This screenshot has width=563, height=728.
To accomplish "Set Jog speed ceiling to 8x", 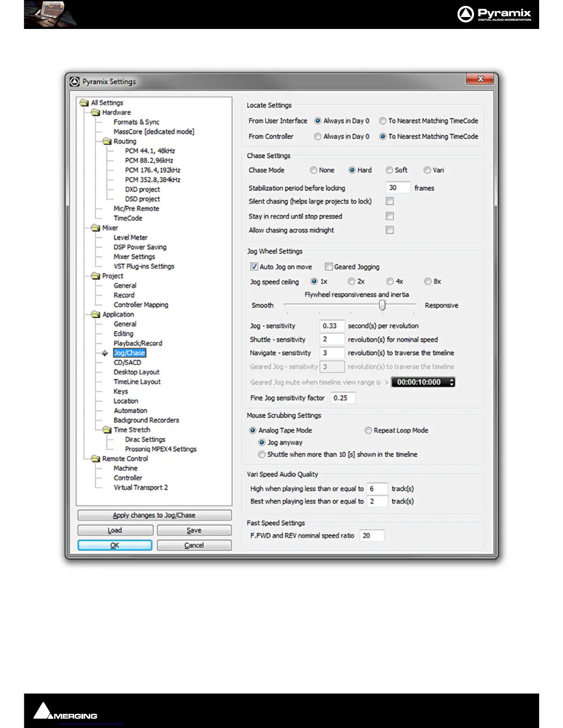I will pos(428,281).
